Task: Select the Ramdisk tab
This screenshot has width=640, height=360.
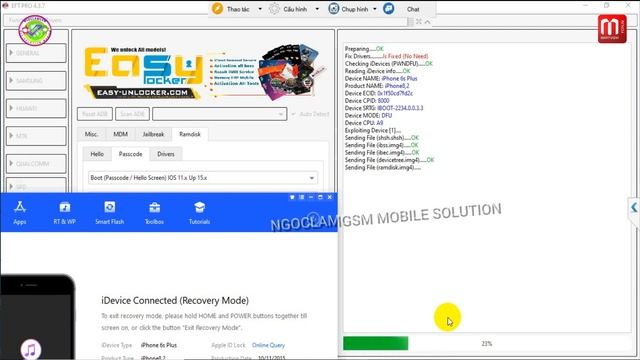Action: pos(190,134)
